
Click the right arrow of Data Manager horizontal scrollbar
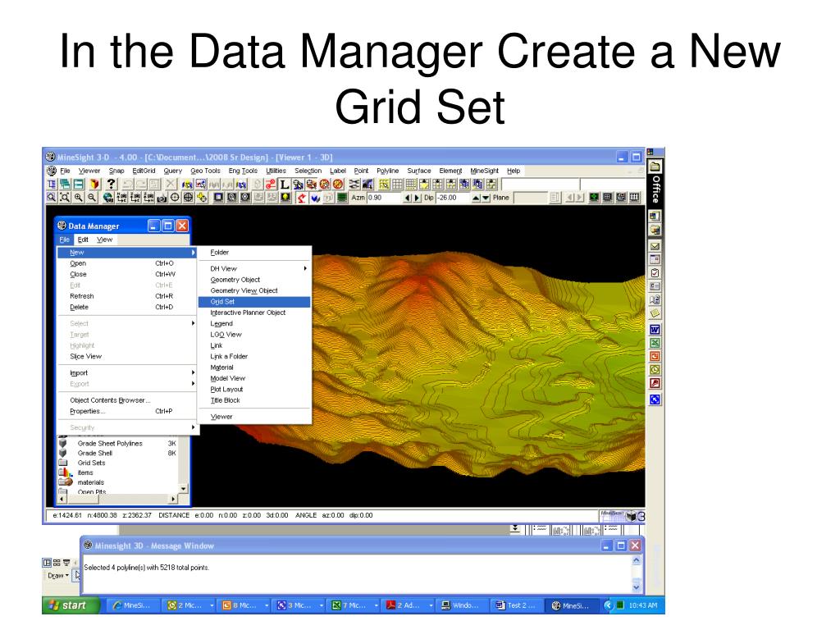click(173, 499)
